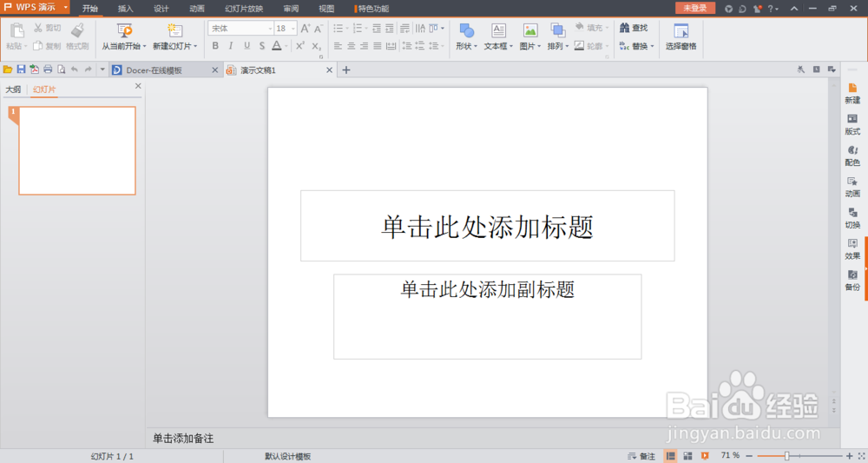
Task: Click zoom out minus button
Action: 749,456
